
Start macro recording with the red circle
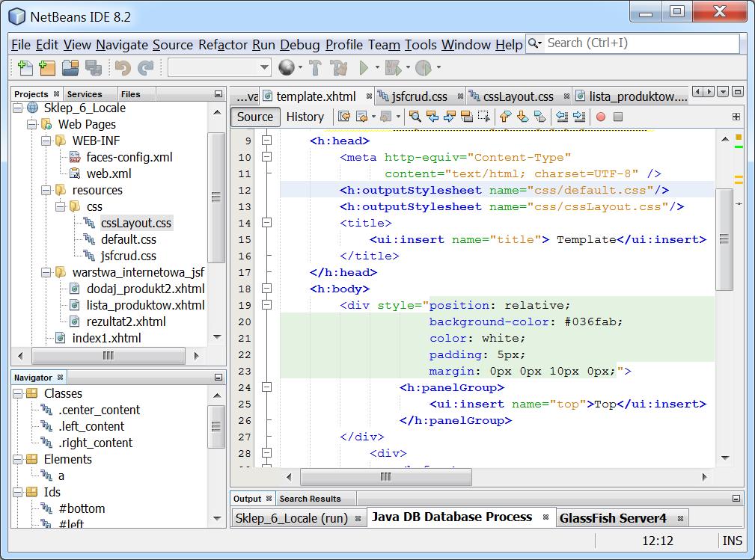600,117
